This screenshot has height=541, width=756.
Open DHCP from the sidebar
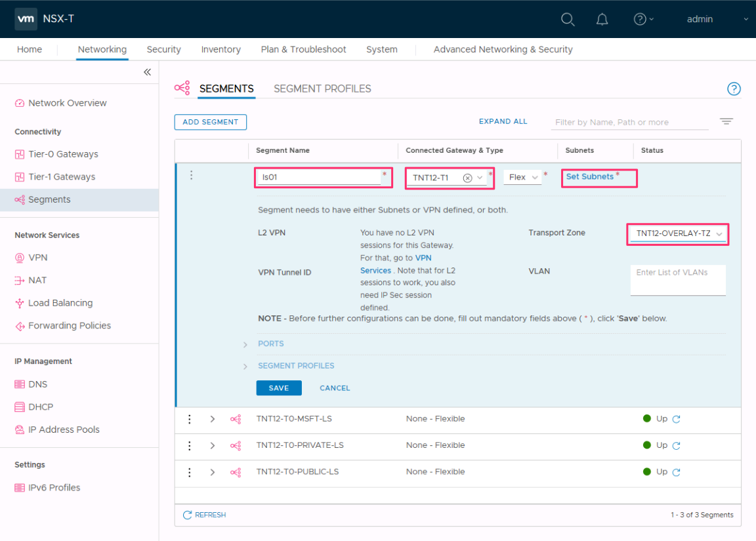(x=18, y=407)
